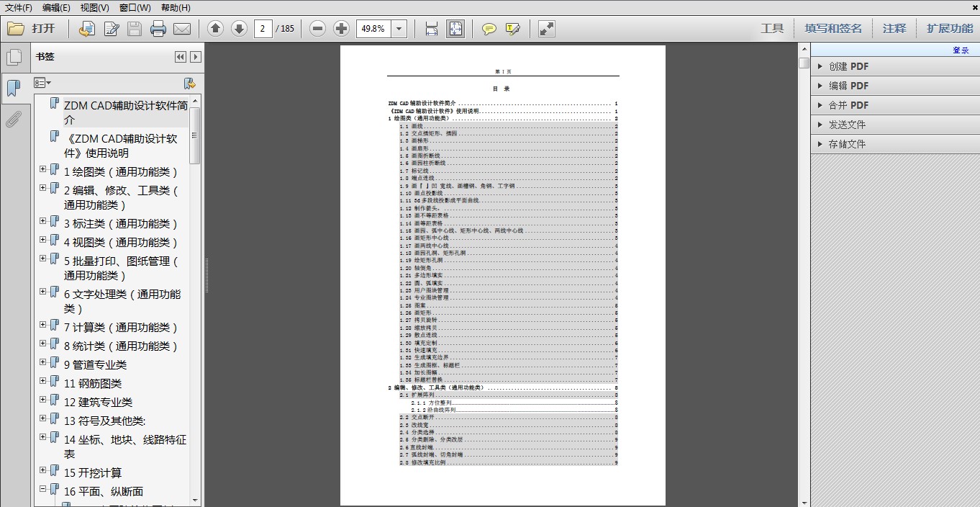This screenshot has height=507, width=980.
Task: Click the document scrollbar down arrow
Action: click(804, 501)
